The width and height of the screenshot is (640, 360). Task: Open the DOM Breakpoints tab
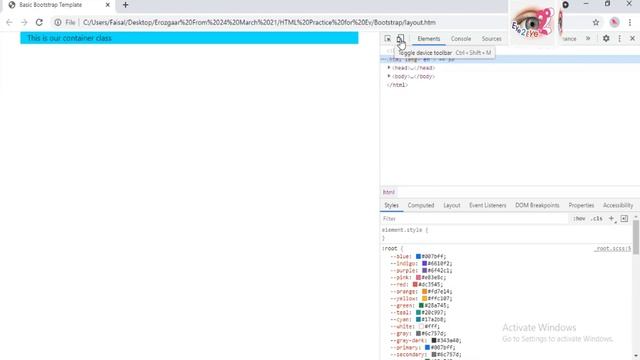(x=537, y=205)
